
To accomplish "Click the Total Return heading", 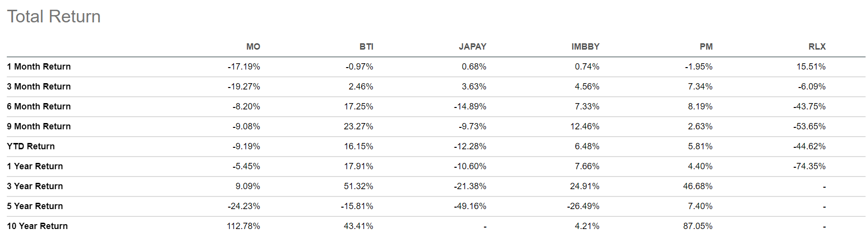I will point(54,17).
